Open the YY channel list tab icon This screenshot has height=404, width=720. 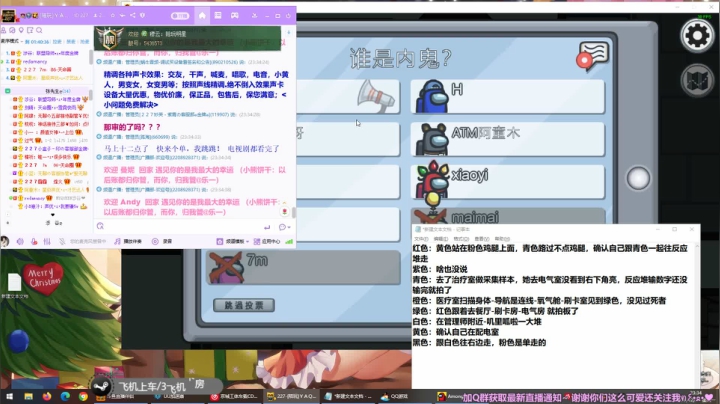click(x=218, y=15)
